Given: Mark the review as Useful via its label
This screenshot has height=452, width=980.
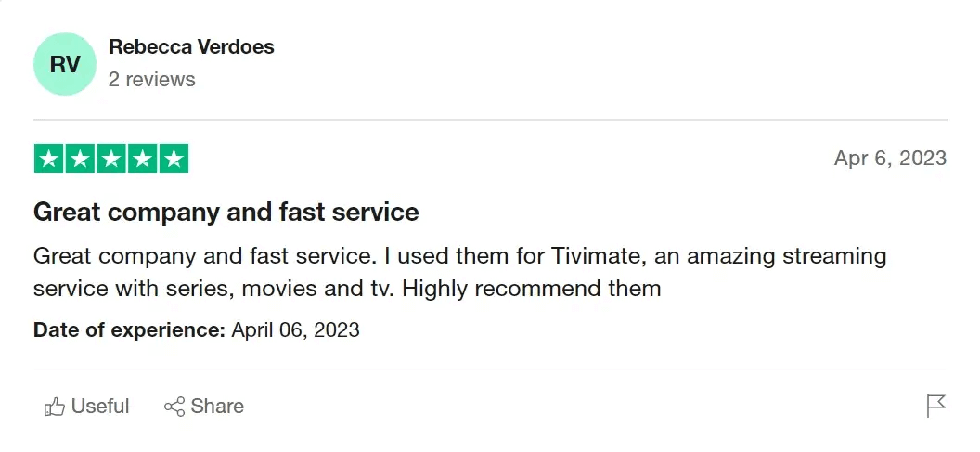Looking at the screenshot, I should point(100,407).
